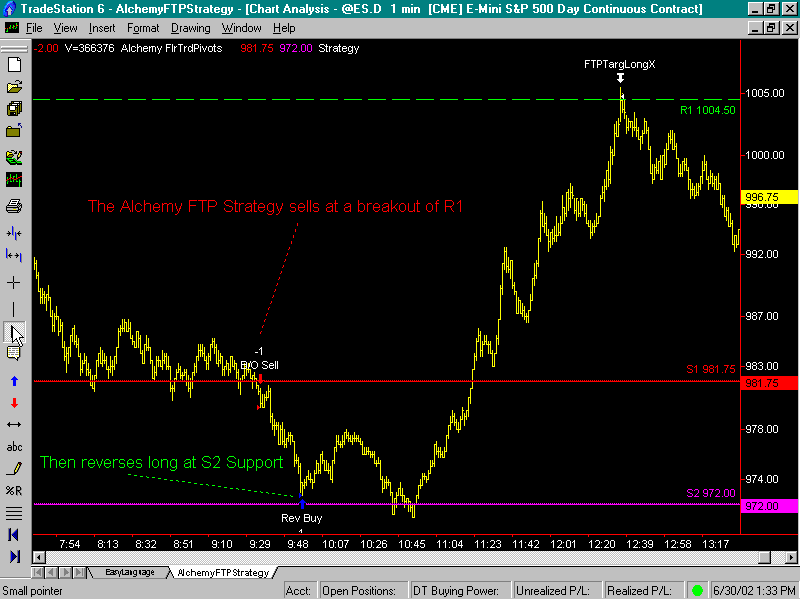Viewport: 800px width, 600px height.
Task: Select the horizontal double-arrow tool
Action: coord(14,424)
